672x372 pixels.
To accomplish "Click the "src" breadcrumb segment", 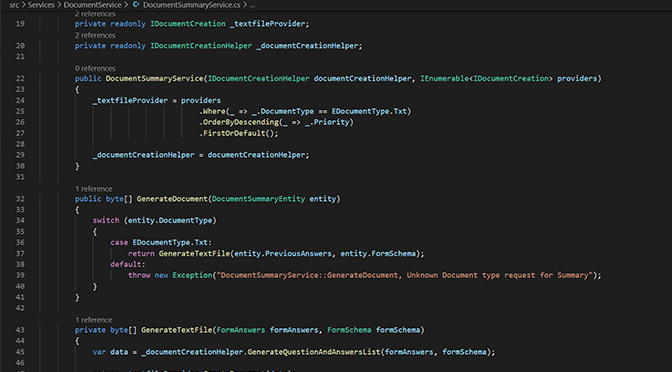I will [14, 5].
